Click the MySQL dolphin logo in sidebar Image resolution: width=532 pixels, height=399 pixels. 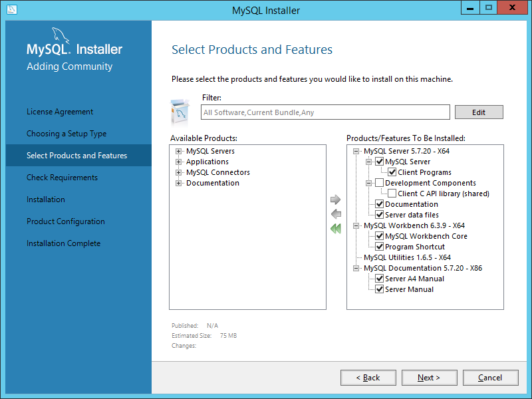coord(61,35)
